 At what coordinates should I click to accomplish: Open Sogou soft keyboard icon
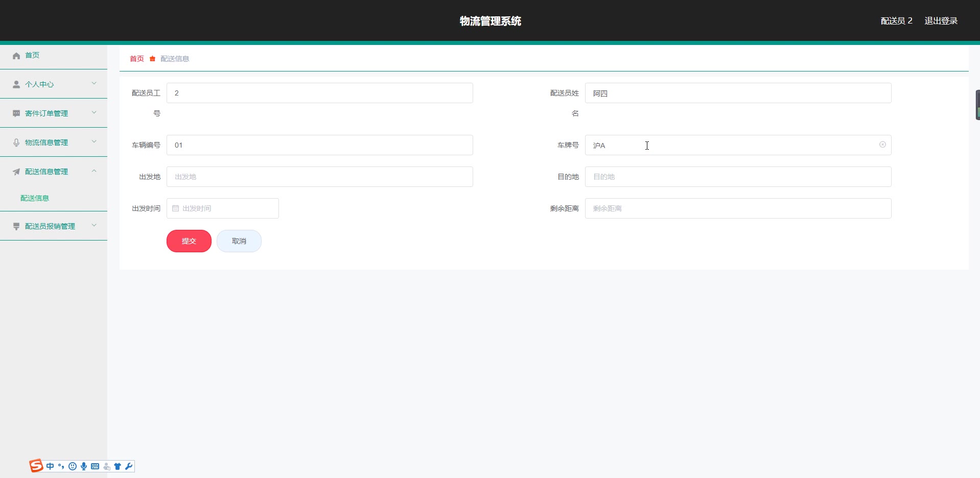[95, 466]
